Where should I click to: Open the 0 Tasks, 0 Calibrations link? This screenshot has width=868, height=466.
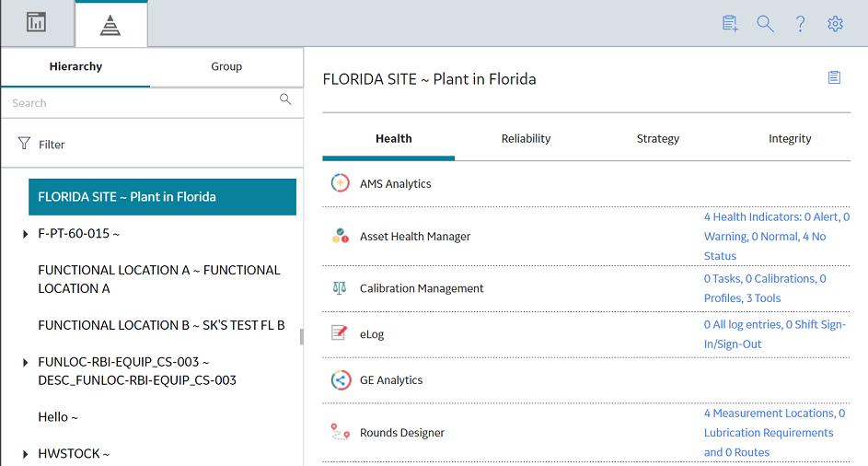[765, 288]
